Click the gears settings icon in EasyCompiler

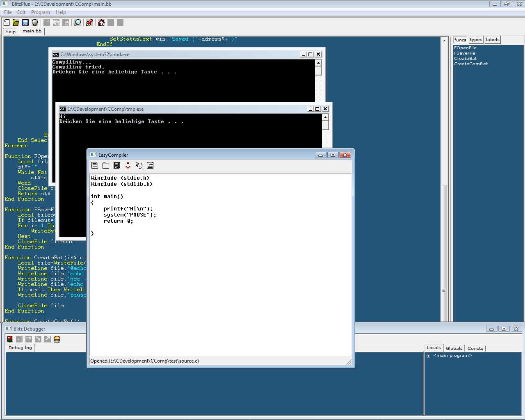pyautogui.click(x=139, y=165)
